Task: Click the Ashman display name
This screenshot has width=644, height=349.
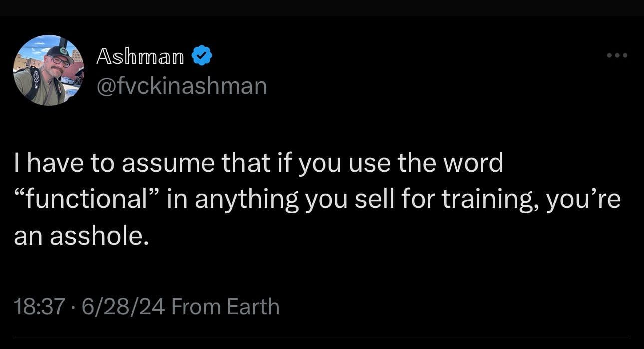Action: pyautogui.click(x=140, y=57)
